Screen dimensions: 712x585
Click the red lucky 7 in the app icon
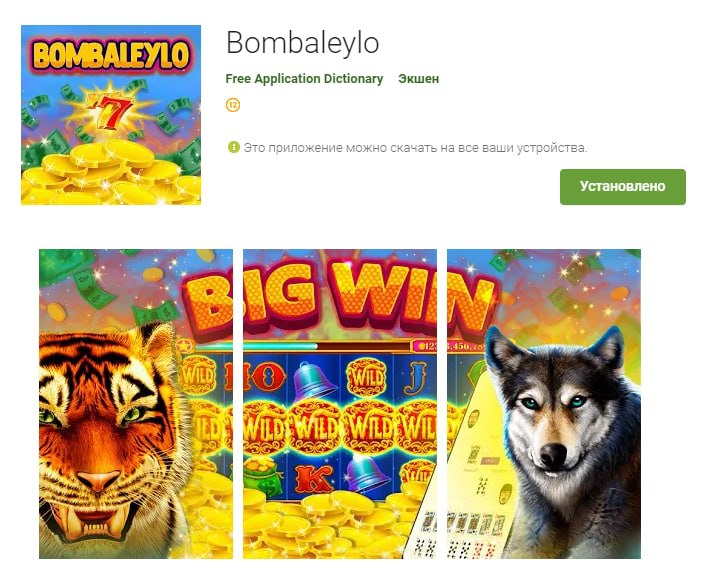coord(109,110)
